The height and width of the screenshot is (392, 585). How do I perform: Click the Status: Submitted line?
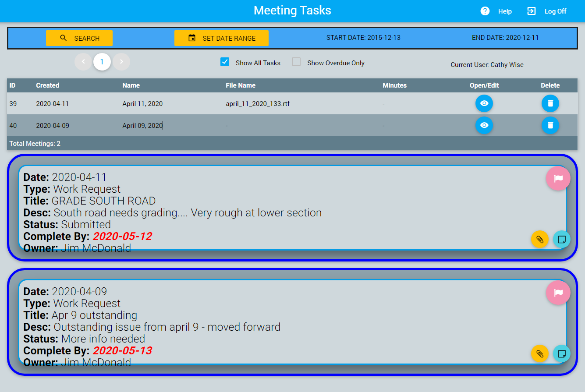[67, 225]
